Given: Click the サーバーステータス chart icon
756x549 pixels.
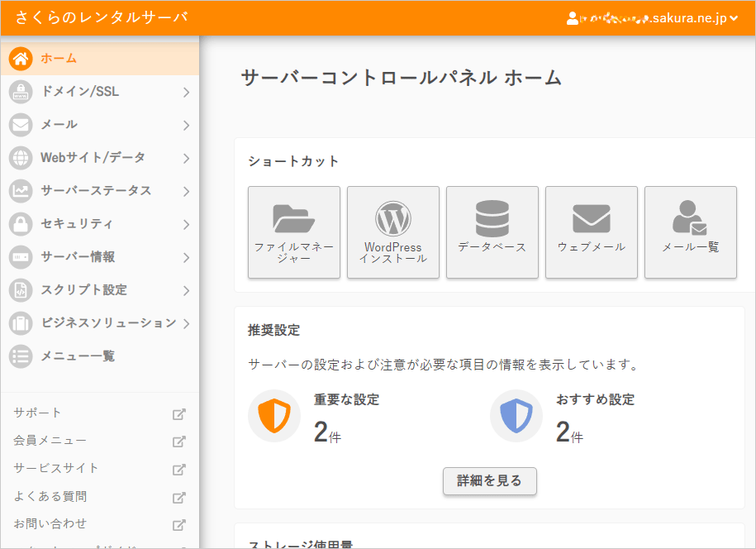Looking at the screenshot, I should (21, 191).
